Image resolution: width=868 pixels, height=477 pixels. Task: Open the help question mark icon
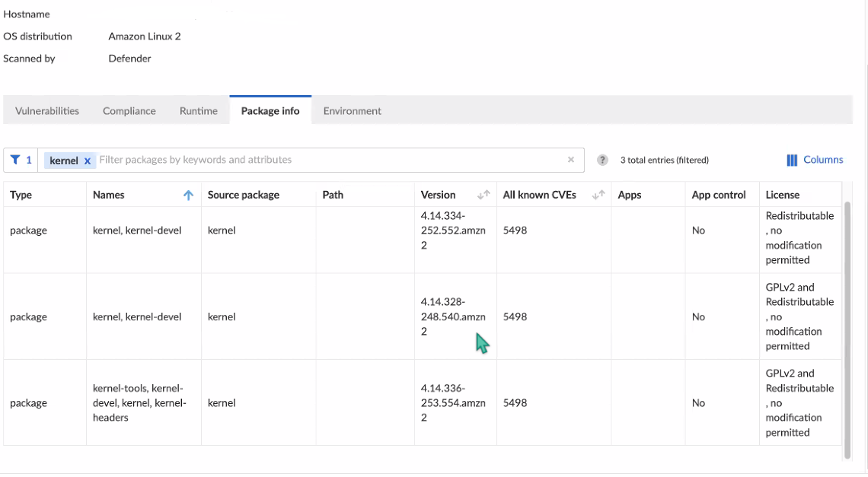602,160
